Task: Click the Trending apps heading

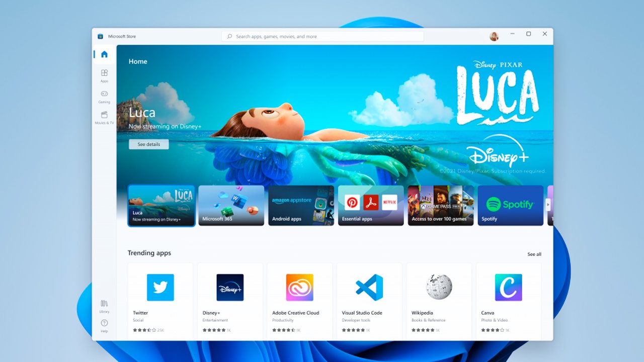Action: click(x=149, y=253)
